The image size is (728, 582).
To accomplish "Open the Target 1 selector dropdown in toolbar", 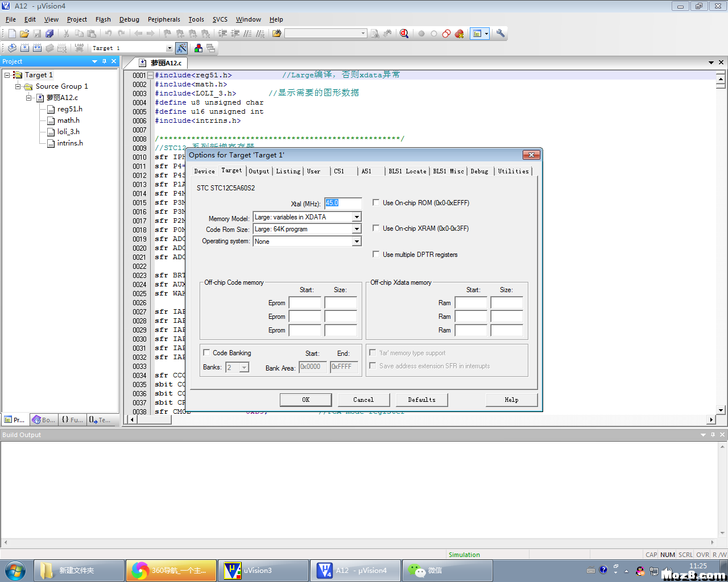I will click(x=169, y=48).
